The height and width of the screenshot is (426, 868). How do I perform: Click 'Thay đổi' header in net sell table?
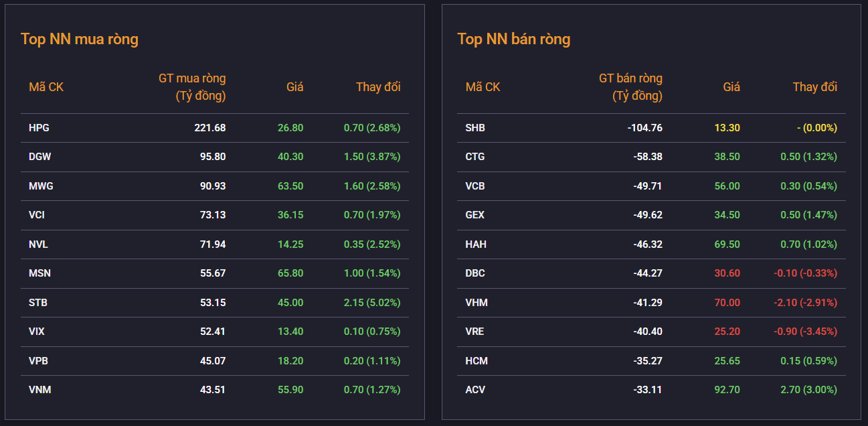pos(815,87)
